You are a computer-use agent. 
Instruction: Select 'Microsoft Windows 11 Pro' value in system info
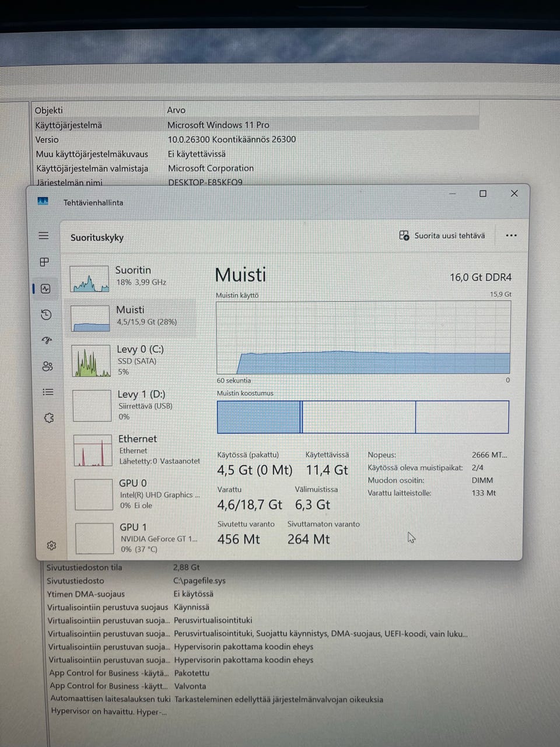tap(218, 125)
